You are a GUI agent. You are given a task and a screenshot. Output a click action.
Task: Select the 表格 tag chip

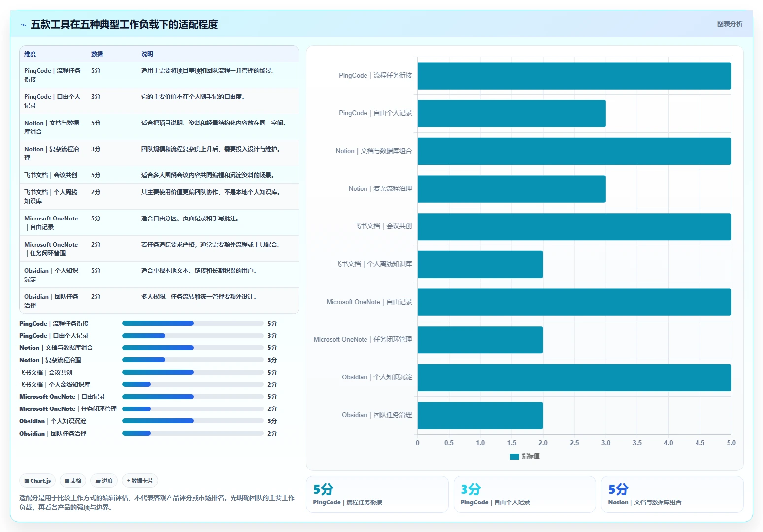coord(73,481)
